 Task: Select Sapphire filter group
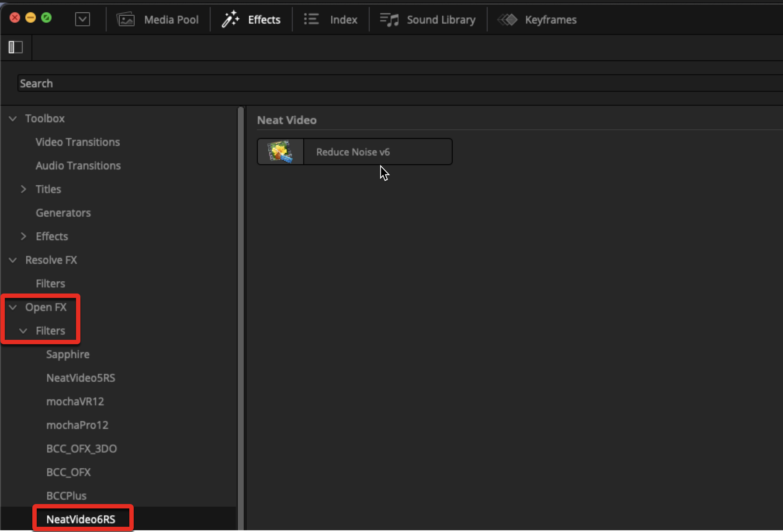pyautogui.click(x=68, y=354)
